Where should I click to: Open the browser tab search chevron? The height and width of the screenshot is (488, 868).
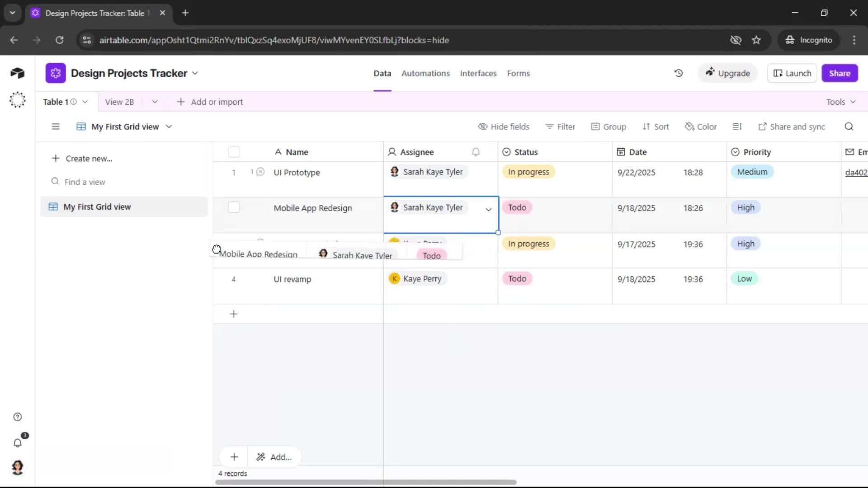pyautogui.click(x=13, y=13)
